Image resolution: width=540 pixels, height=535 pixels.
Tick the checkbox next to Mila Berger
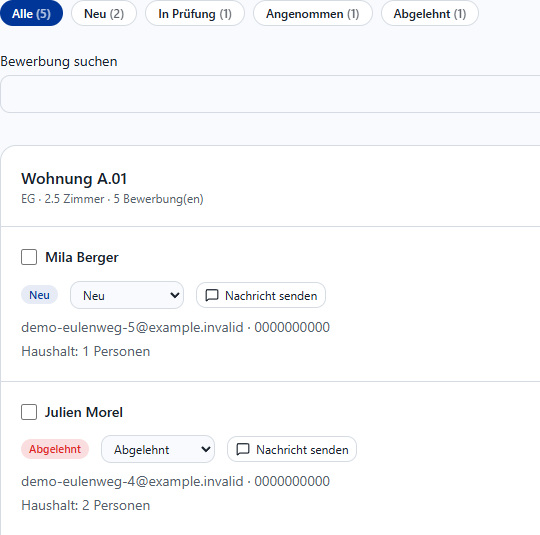point(29,257)
